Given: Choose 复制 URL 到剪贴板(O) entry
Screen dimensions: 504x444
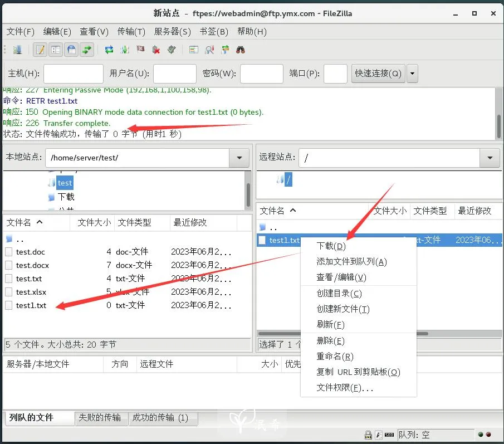Looking at the screenshot, I should (x=359, y=372).
